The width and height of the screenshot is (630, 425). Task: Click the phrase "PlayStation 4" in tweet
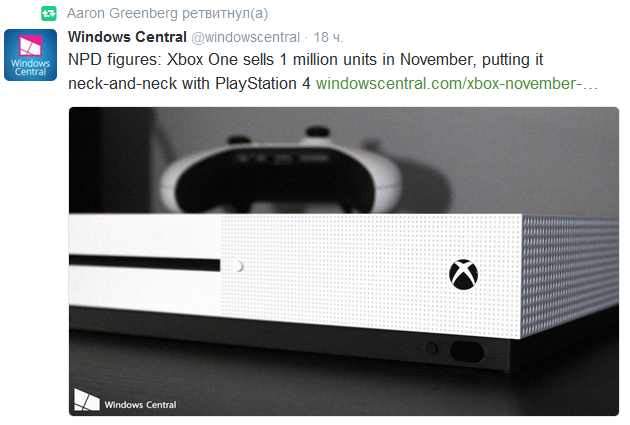click(263, 84)
